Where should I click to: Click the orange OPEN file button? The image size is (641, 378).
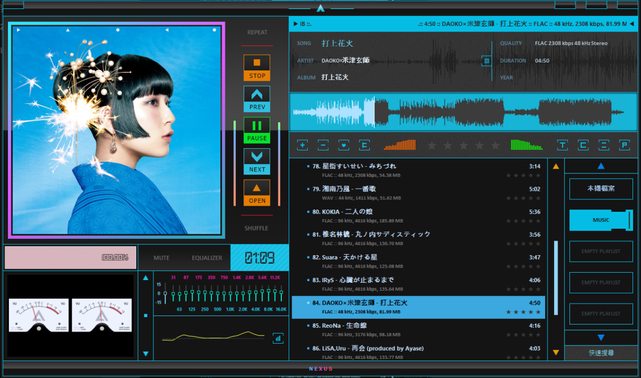pos(257,193)
